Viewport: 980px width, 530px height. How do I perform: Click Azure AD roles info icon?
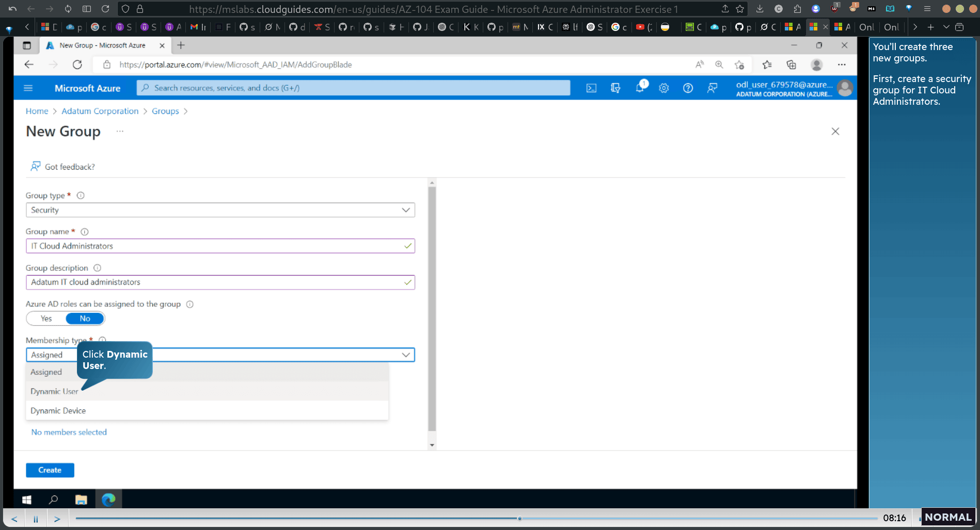pos(190,304)
